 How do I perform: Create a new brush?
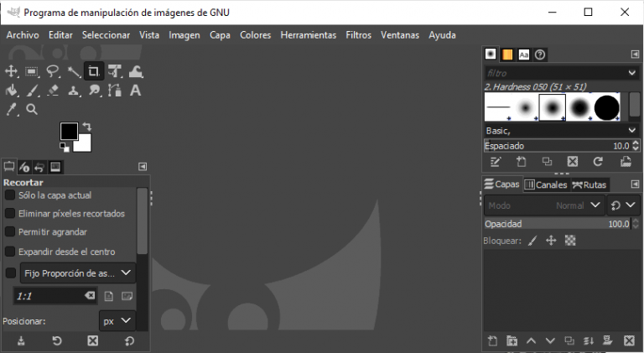(x=522, y=162)
